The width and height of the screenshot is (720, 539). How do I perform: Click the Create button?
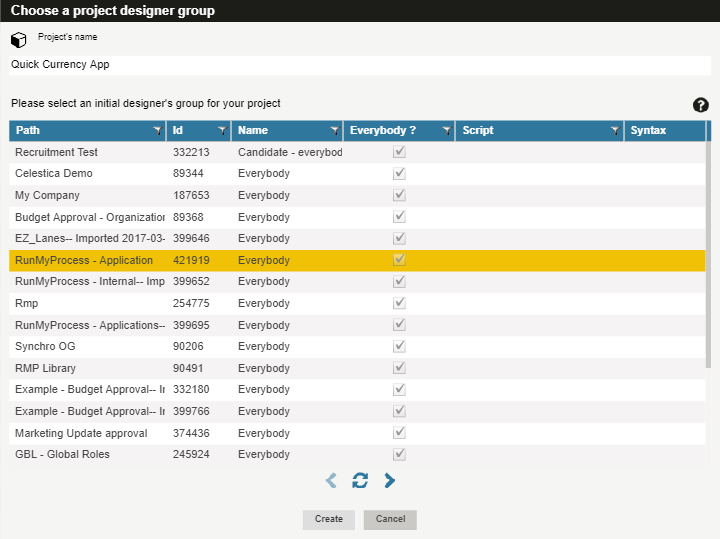(x=329, y=519)
